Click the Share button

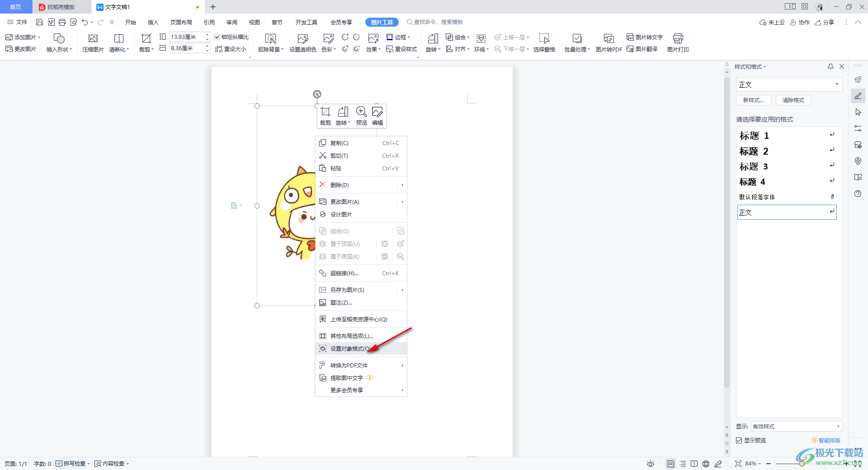coord(825,22)
